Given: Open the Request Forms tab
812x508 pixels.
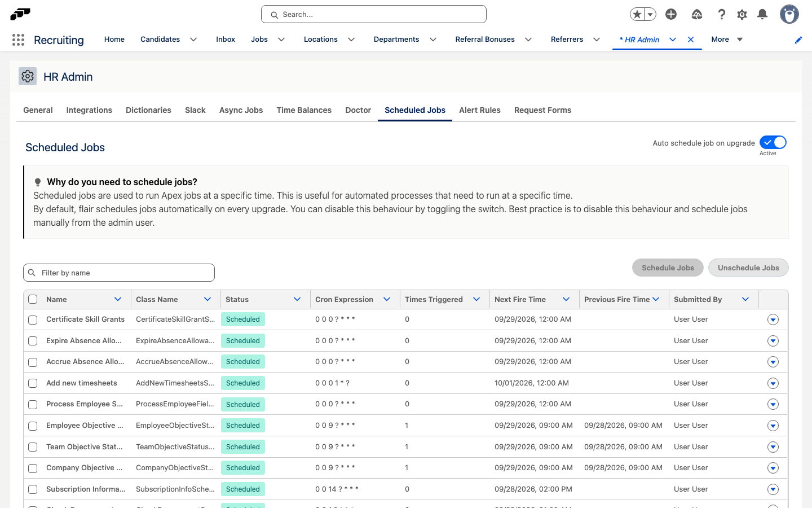Looking at the screenshot, I should pos(542,110).
